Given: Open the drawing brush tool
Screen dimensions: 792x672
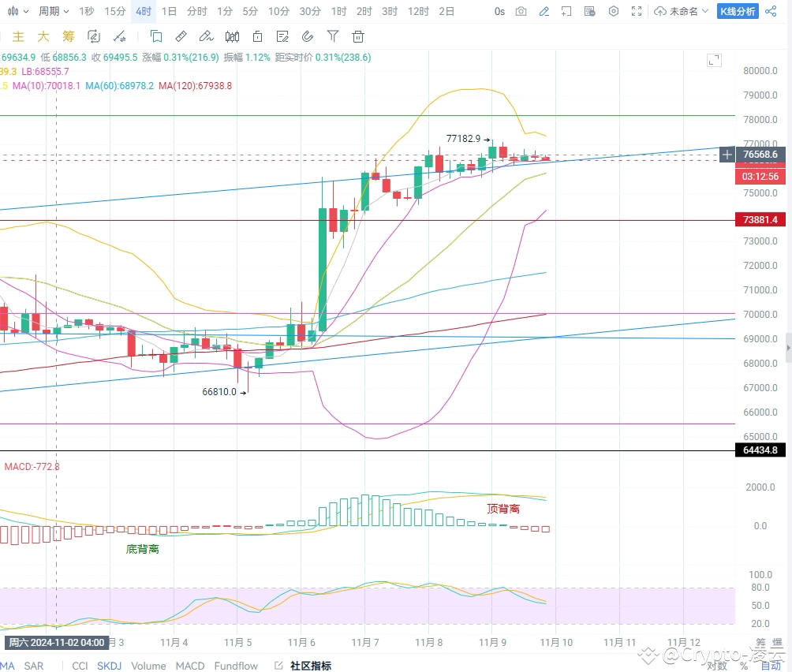Looking at the screenshot, I should point(206,36).
